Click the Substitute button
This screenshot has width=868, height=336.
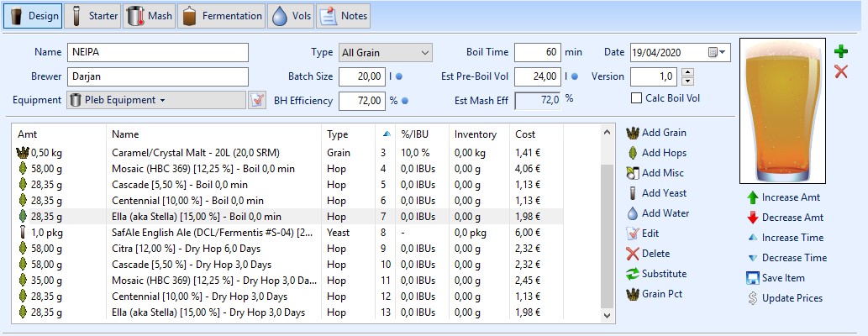tap(656, 274)
